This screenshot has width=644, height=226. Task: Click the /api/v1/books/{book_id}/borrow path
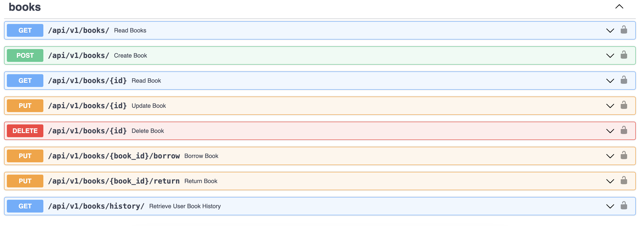click(x=114, y=156)
